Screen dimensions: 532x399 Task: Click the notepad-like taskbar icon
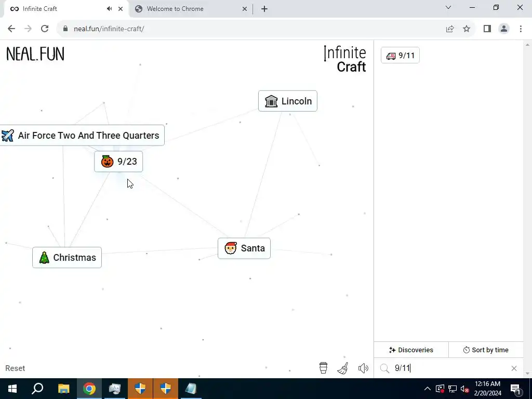pos(191,389)
